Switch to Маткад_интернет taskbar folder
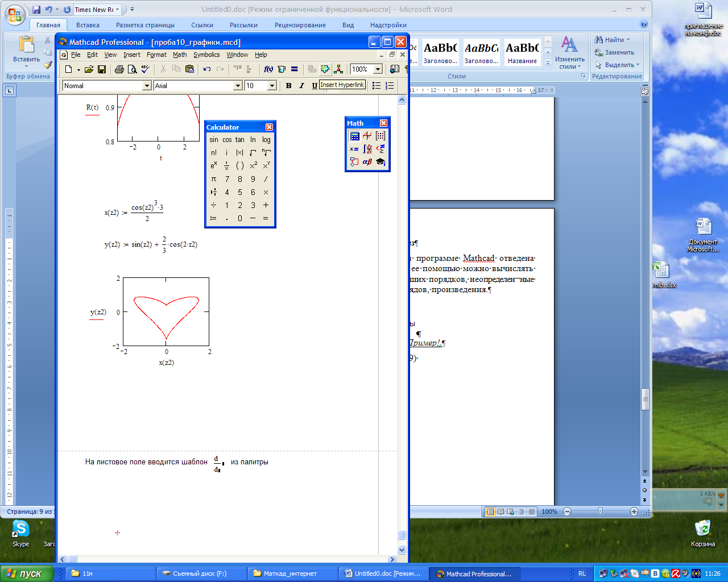Image resolution: width=728 pixels, height=582 pixels. click(292, 573)
